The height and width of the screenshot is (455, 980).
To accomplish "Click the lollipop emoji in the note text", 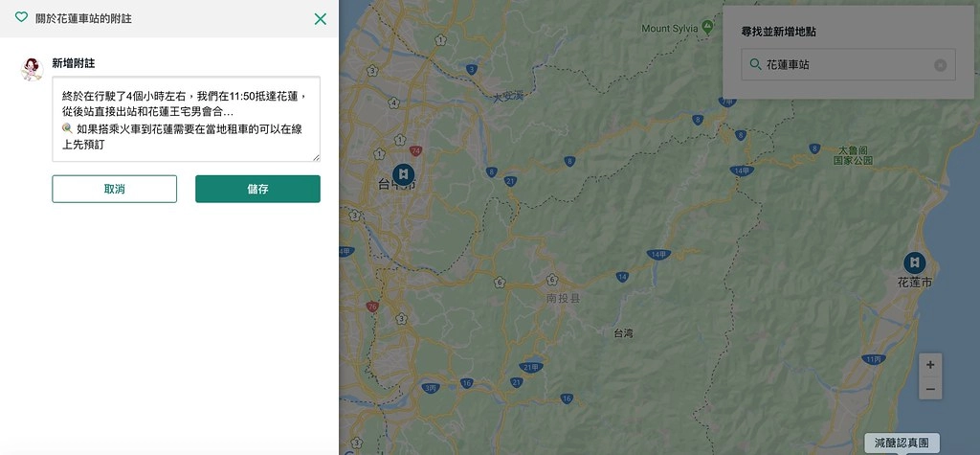I will click(x=68, y=128).
